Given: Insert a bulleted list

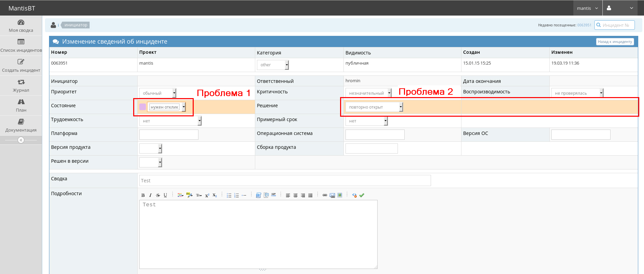Looking at the screenshot, I should [x=229, y=195].
